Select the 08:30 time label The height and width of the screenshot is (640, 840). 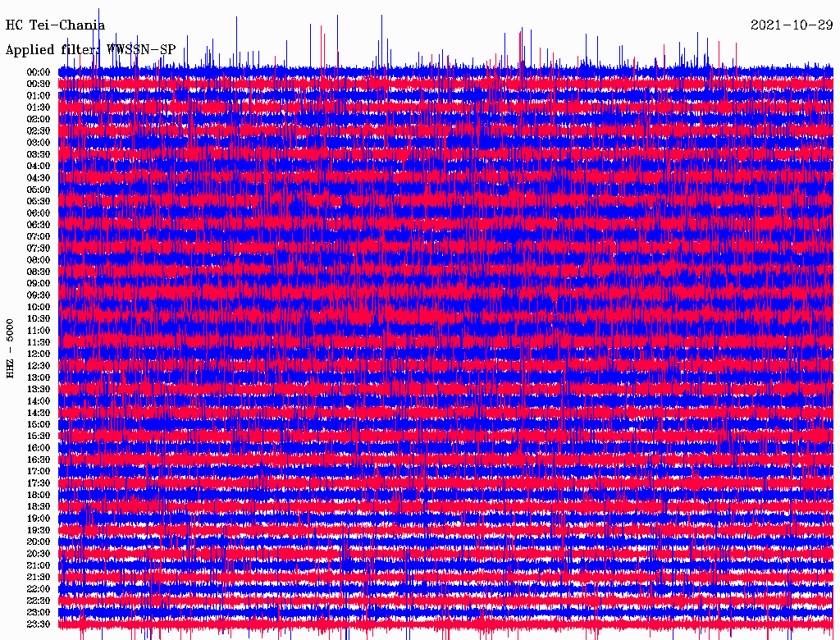(x=39, y=272)
